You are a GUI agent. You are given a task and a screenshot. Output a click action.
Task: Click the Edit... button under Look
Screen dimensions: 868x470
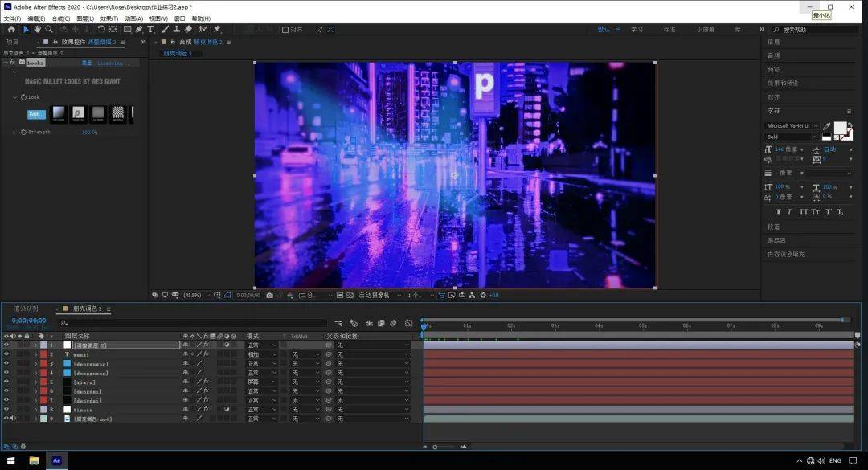36,114
